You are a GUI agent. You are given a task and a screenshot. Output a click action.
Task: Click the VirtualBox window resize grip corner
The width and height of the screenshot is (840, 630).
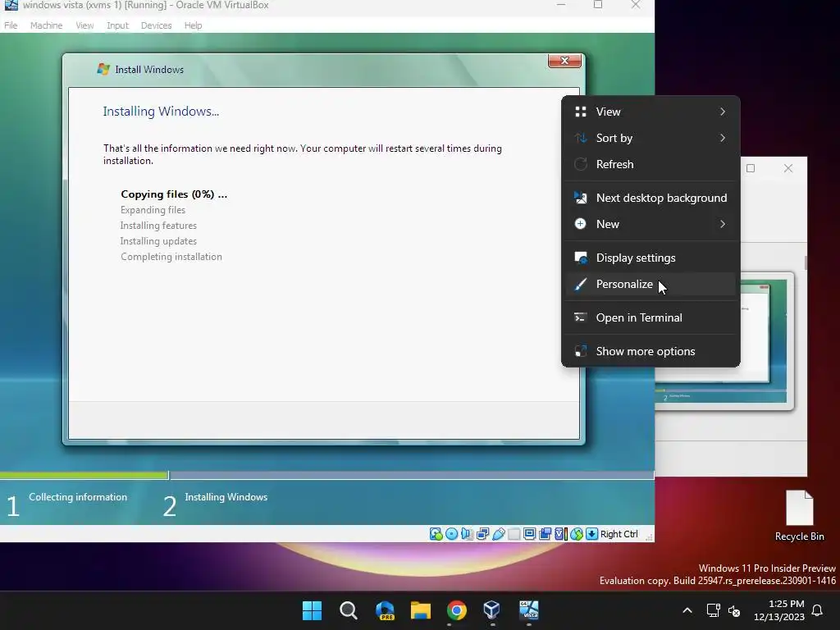pos(649,536)
